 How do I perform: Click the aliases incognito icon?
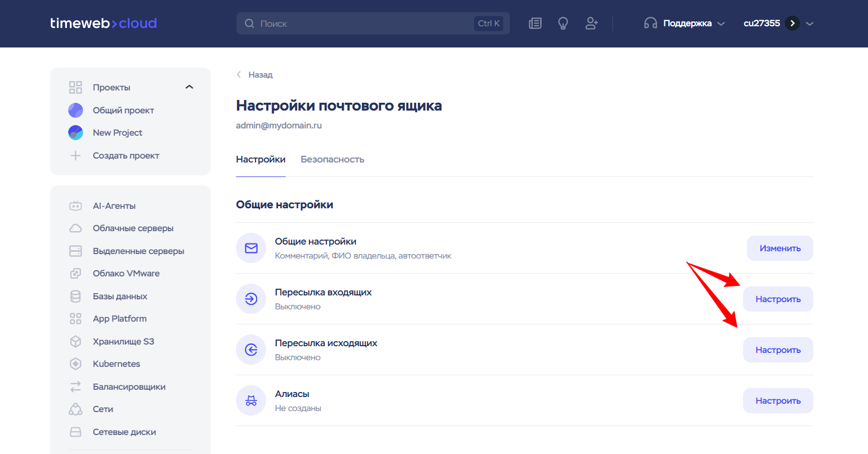[x=251, y=400]
